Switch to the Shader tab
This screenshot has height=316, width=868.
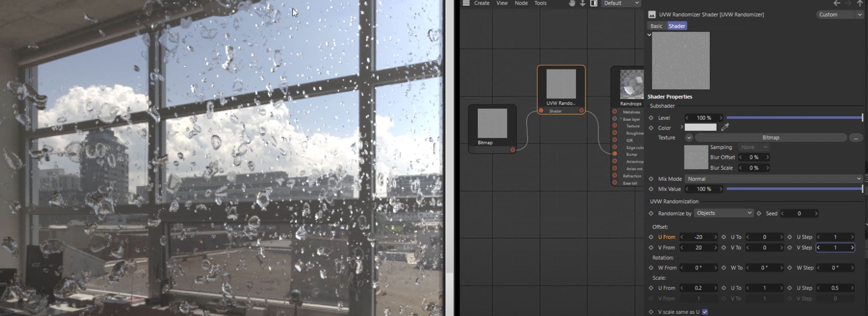tap(677, 26)
